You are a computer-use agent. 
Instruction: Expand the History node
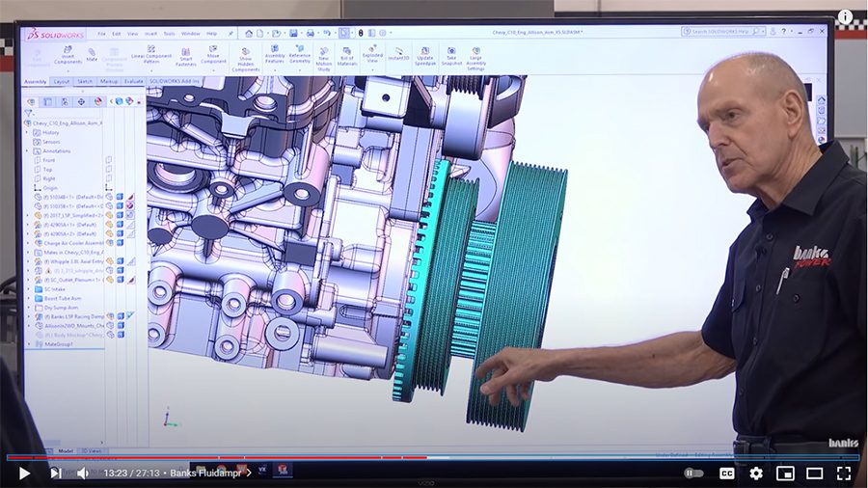coord(28,133)
